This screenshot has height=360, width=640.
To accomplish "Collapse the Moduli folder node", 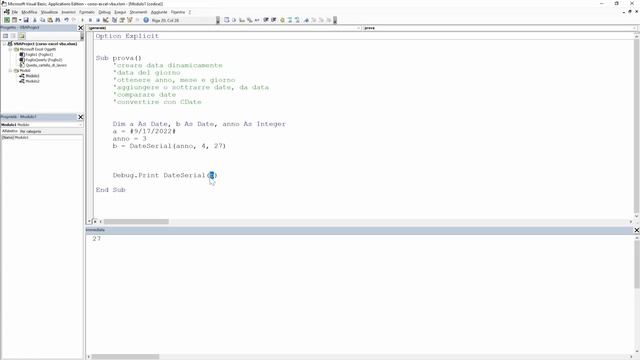I will coord(11,71).
